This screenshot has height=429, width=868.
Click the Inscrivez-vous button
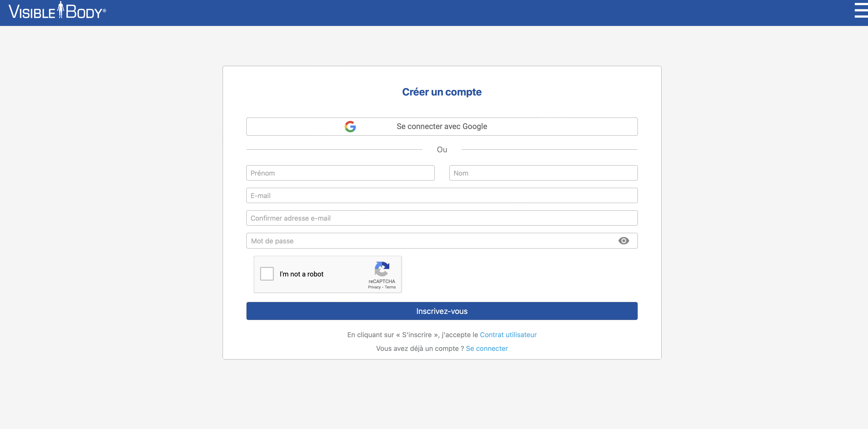point(442,311)
